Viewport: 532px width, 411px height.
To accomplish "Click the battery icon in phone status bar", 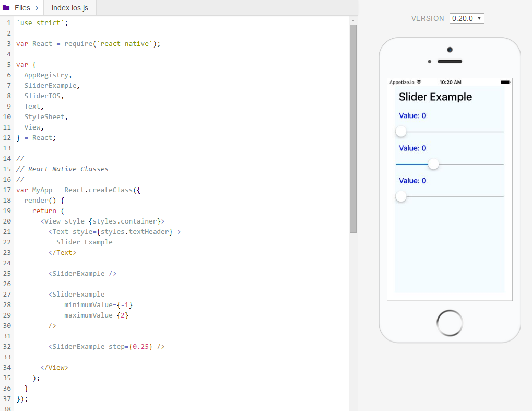I will (505, 83).
